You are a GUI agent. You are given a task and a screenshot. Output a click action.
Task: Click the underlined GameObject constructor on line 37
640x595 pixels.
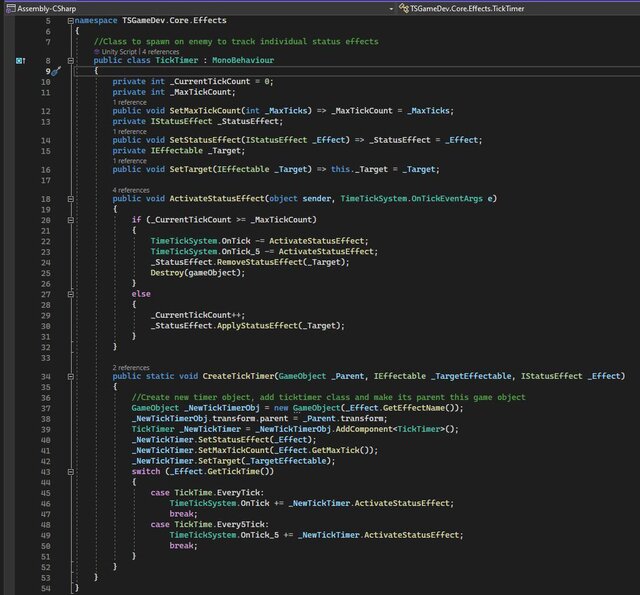(316, 408)
